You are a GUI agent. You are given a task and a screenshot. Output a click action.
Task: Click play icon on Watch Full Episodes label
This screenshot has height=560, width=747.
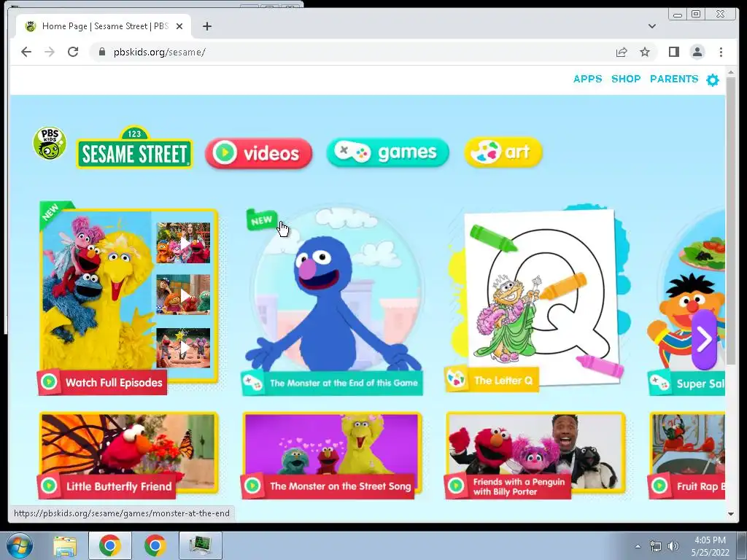[49, 382]
